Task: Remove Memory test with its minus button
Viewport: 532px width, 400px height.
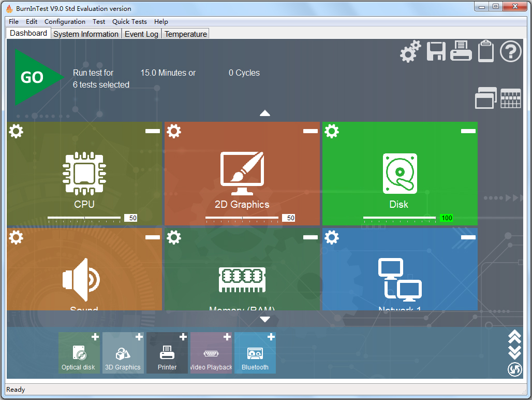Action: [x=311, y=237]
